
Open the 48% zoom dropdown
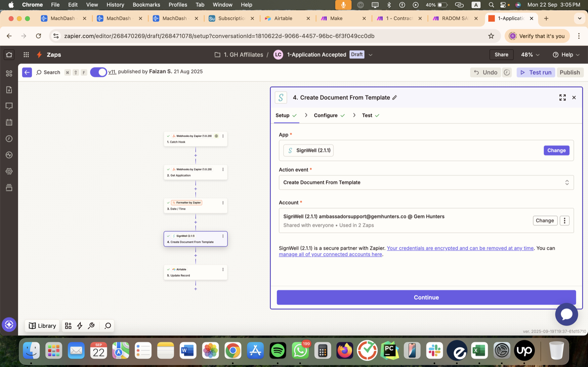[530, 54]
